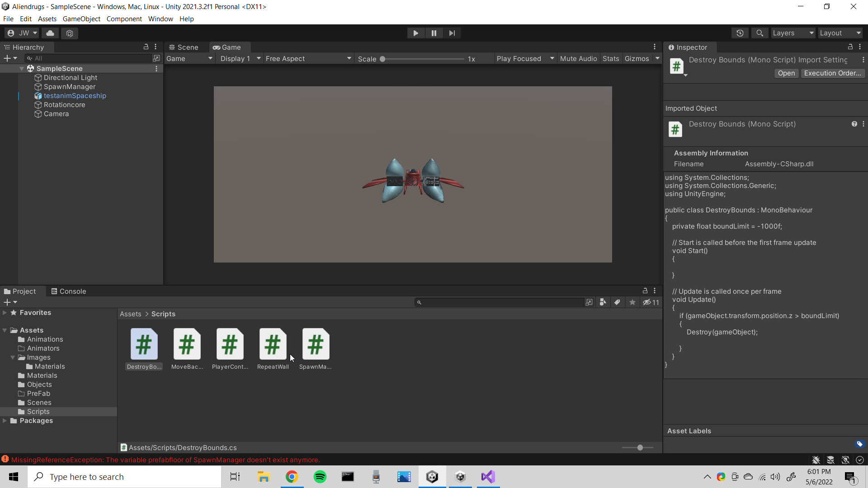Open the Game view mode dropdown

coord(189,59)
